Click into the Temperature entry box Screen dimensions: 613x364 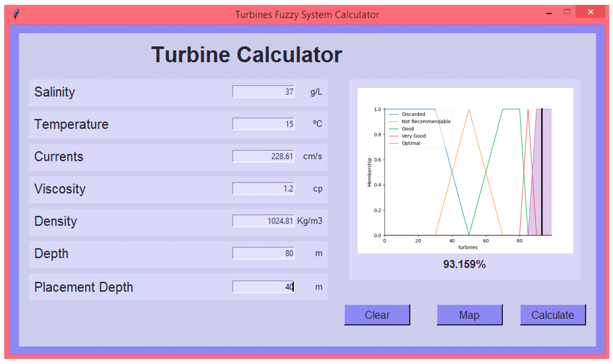click(x=263, y=124)
